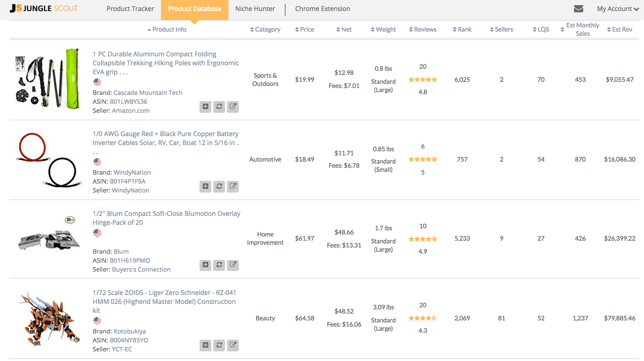Open the Niche Hunter tab
This screenshot has height=361, width=644.
coord(255,9)
